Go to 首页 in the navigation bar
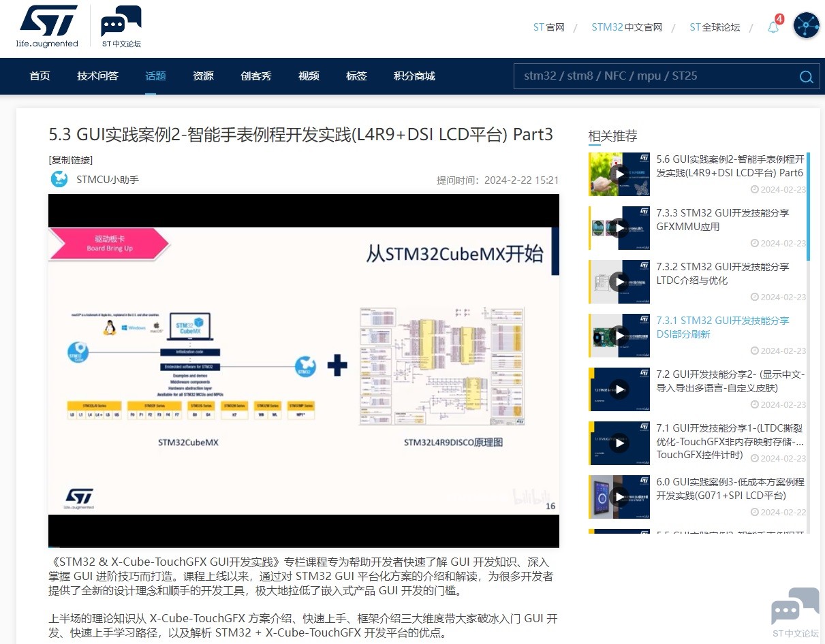 [x=40, y=76]
